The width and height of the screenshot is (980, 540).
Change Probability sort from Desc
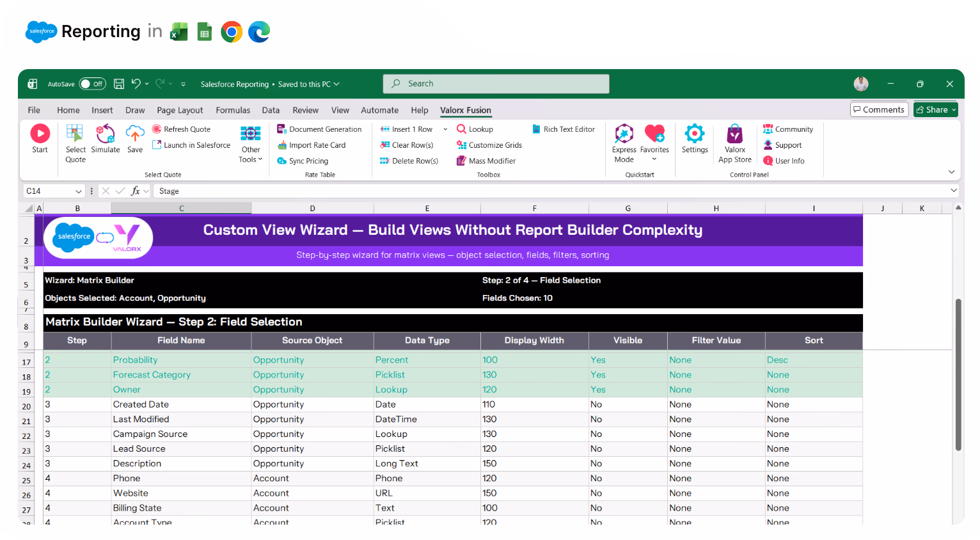(777, 360)
